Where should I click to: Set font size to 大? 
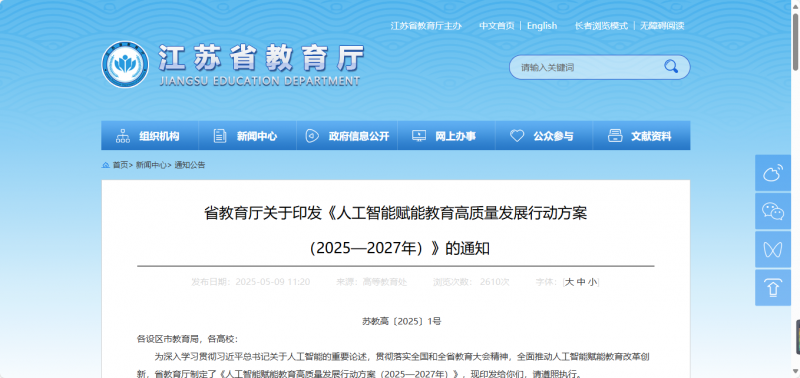click(569, 282)
